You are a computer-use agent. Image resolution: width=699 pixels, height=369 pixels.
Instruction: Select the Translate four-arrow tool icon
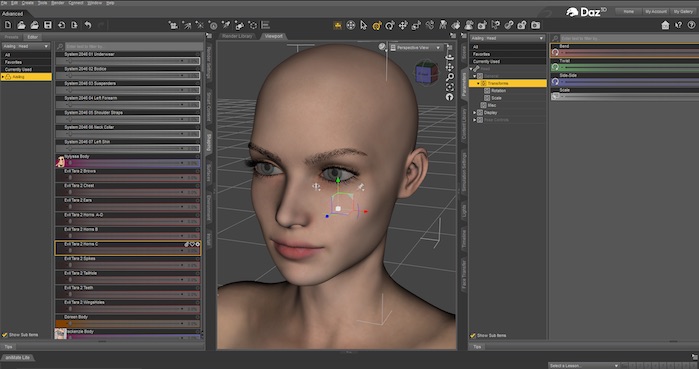[403, 25]
